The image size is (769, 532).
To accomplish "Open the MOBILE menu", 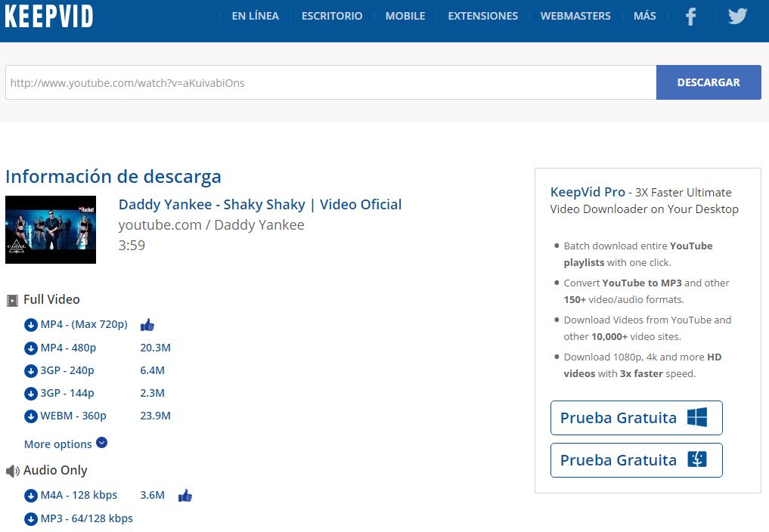I will pyautogui.click(x=405, y=16).
